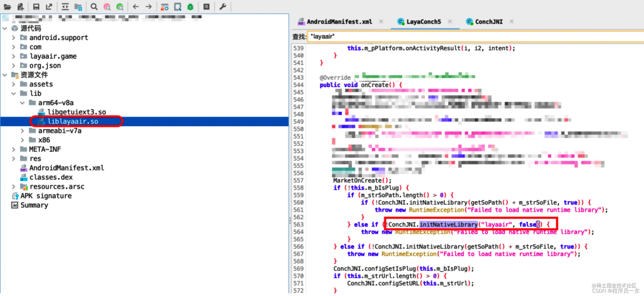Viewport: 644px width, 296px height.
Task: Click the Export project arrow icon
Action: 49,7
